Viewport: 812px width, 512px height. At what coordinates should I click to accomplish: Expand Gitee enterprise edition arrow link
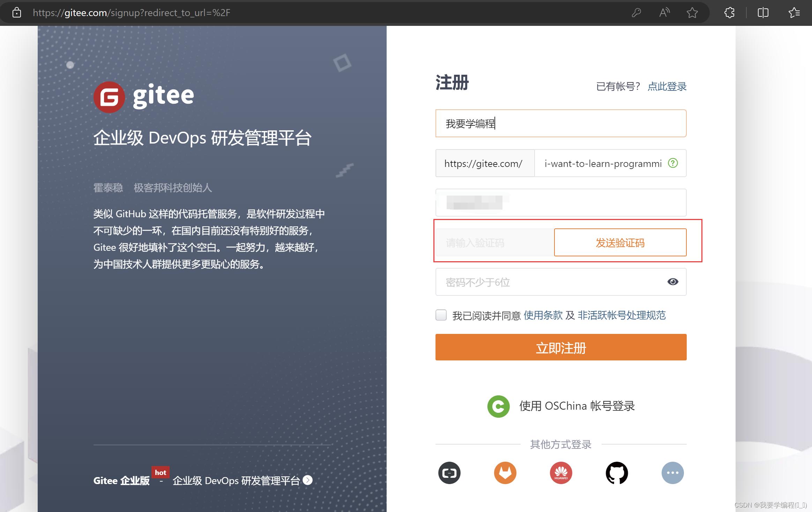[308, 480]
